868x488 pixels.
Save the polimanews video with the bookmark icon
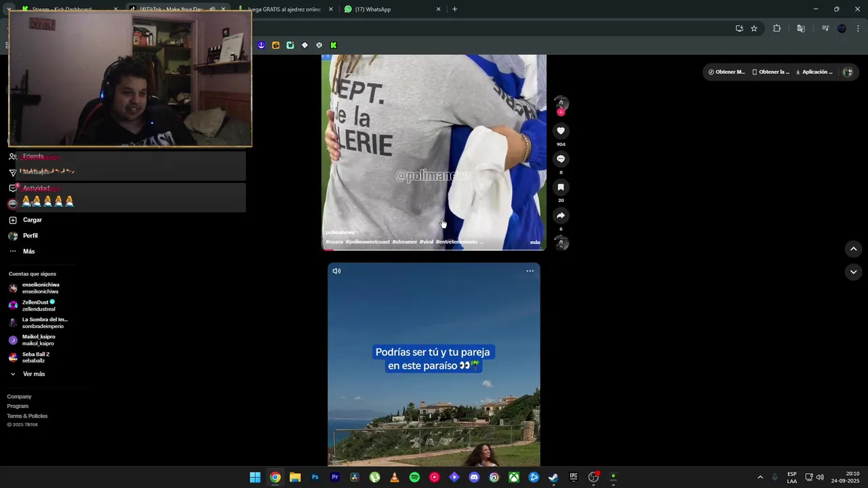coord(561,187)
